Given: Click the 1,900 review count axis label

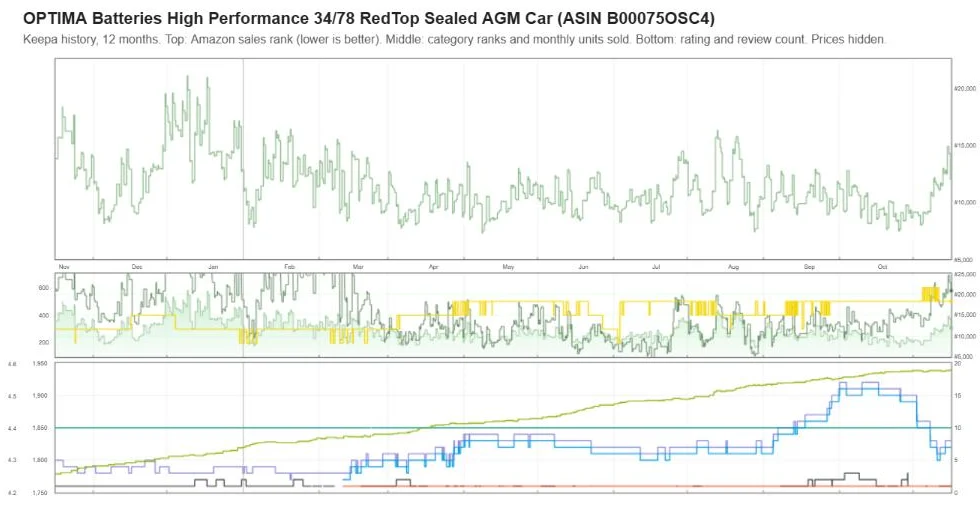Looking at the screenshot, I should 40,396.
